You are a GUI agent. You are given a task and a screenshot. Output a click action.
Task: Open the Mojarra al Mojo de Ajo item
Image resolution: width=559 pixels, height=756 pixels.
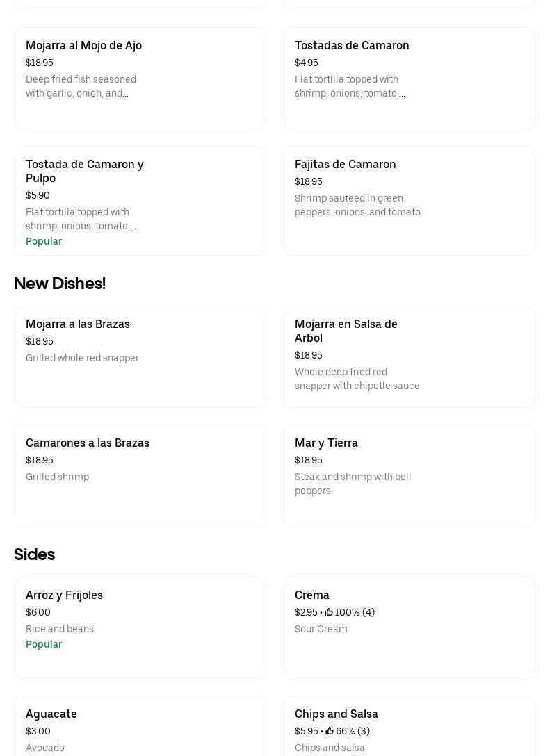click(83, 46)
